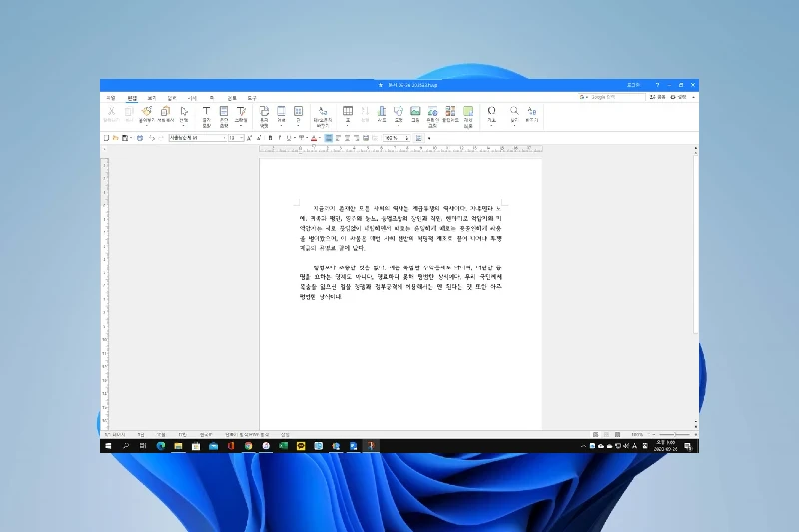Enable Distribute alignment
Screen dimensions: 799x532
366,138
